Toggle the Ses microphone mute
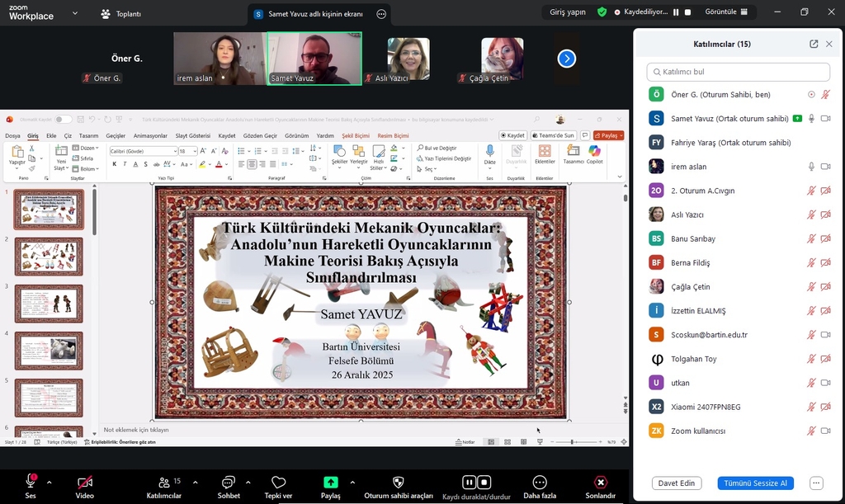The width and height of the screenshot is (845, 504). coord(31,481)
